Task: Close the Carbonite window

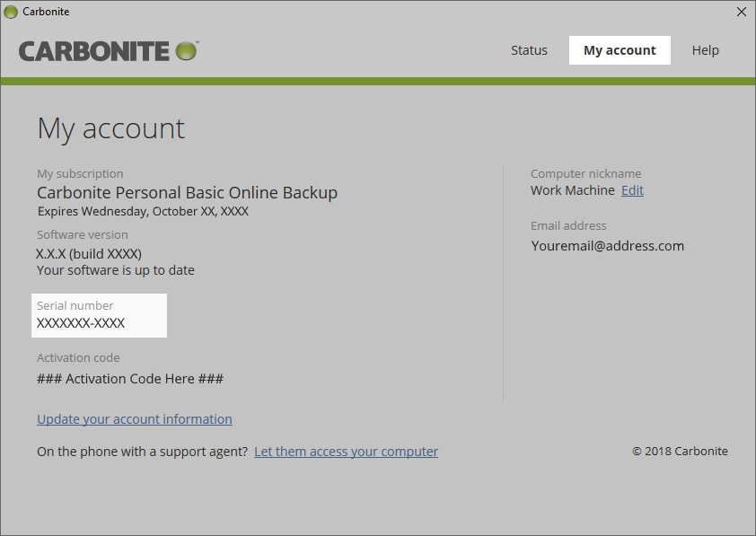Action: [741, 12]
